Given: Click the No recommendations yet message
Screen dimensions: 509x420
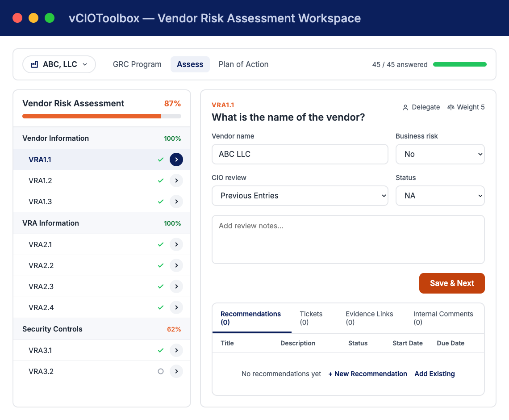Looking at the screenshot, I should (x=281, y=374).
